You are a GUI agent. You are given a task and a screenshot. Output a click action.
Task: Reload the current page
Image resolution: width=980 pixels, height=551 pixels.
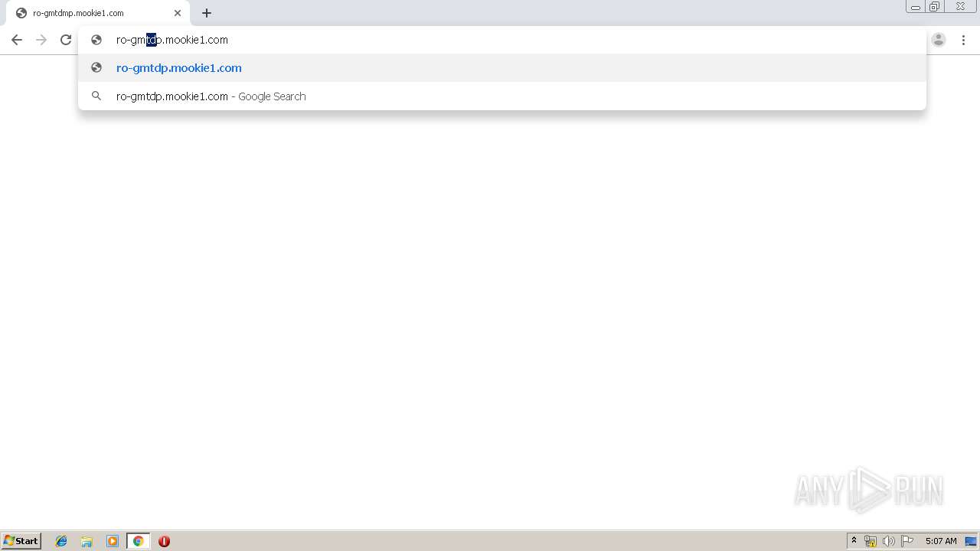point(66,40)
